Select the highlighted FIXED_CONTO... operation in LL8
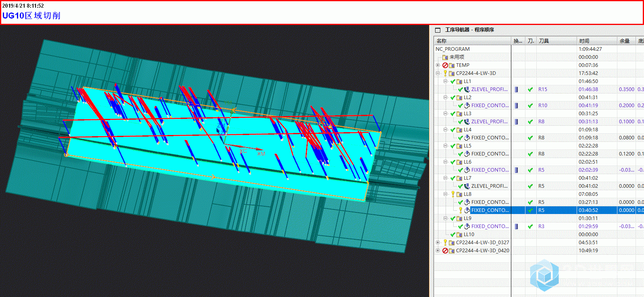644x297 pixels. coord(490,210)
